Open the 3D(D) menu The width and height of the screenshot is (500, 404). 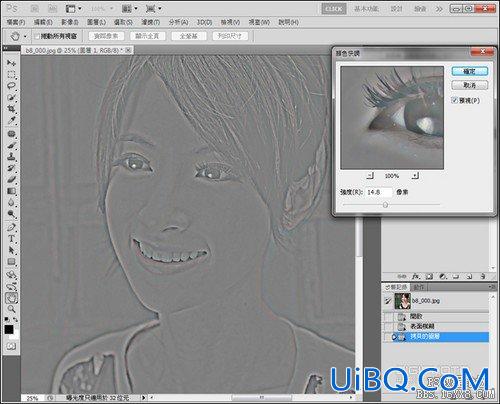pyautogui.click(x=204, y=22)
